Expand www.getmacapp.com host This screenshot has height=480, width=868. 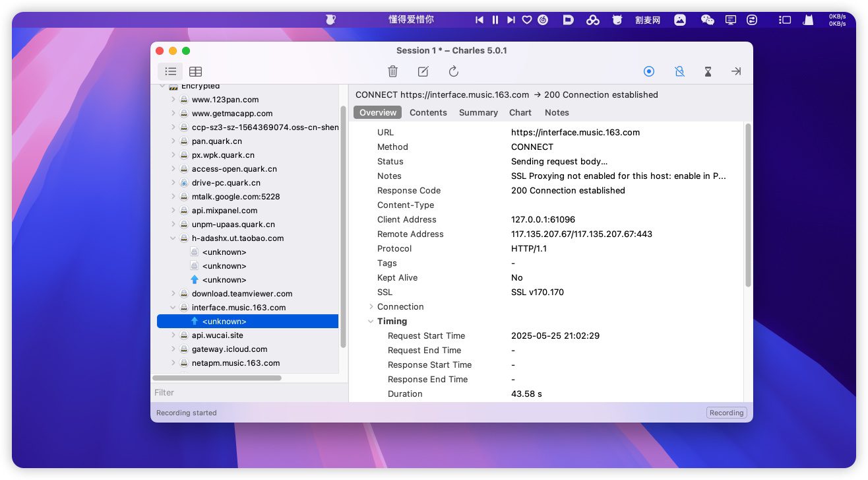point(173,114)
